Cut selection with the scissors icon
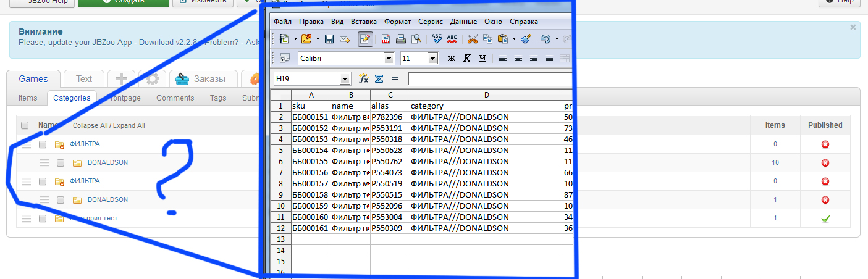The image size is (868, 279). (472, 39)
